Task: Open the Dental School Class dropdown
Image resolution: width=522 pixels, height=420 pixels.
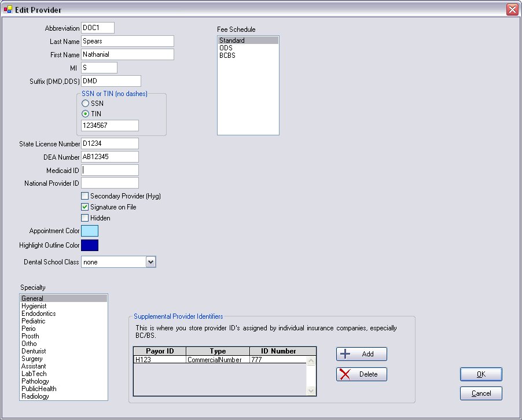Action: click(x=150, y=262)
